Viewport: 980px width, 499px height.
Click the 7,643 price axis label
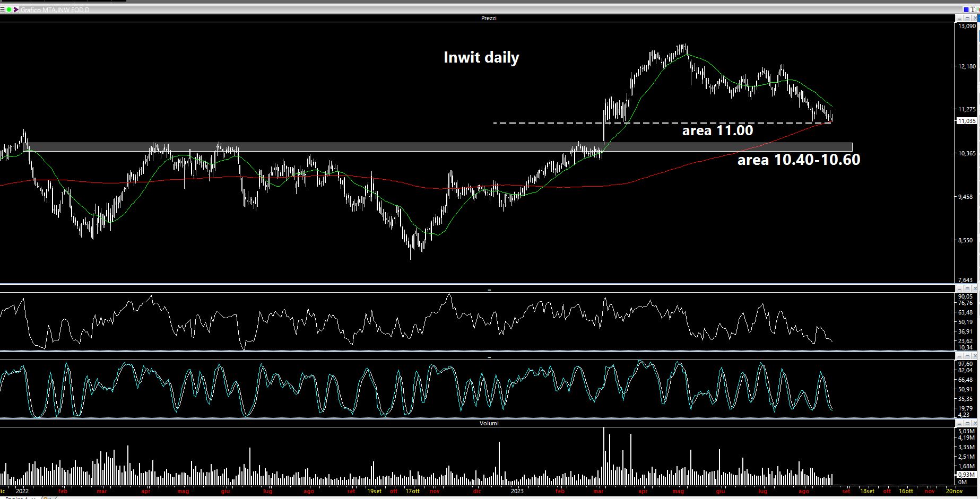[x=966, y=280]
